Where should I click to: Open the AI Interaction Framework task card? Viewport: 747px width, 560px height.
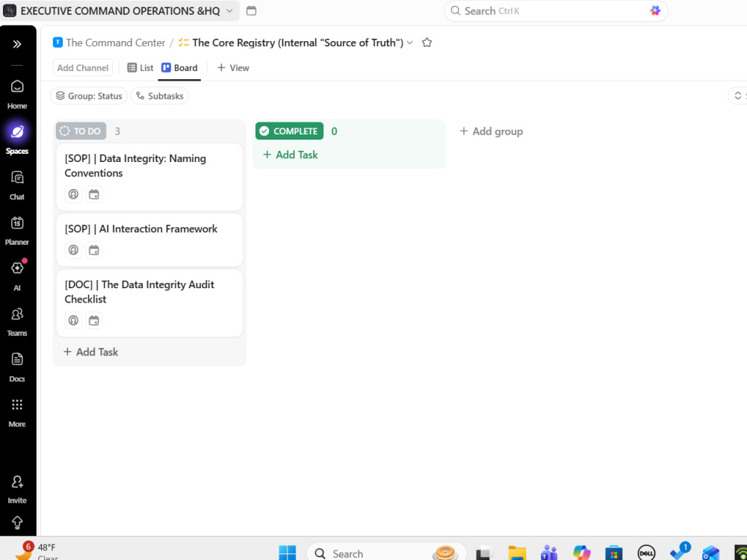[149, 240]
